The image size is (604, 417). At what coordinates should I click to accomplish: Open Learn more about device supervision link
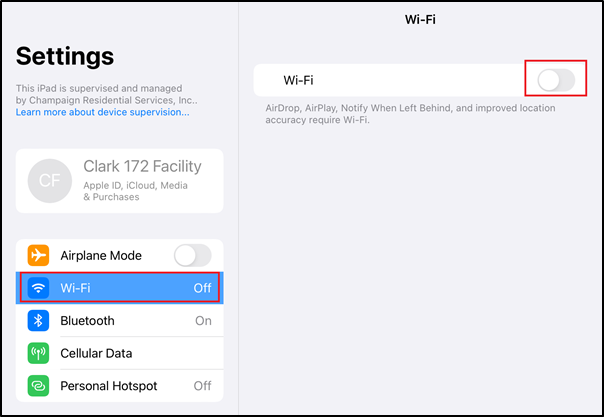pos(102,112)
